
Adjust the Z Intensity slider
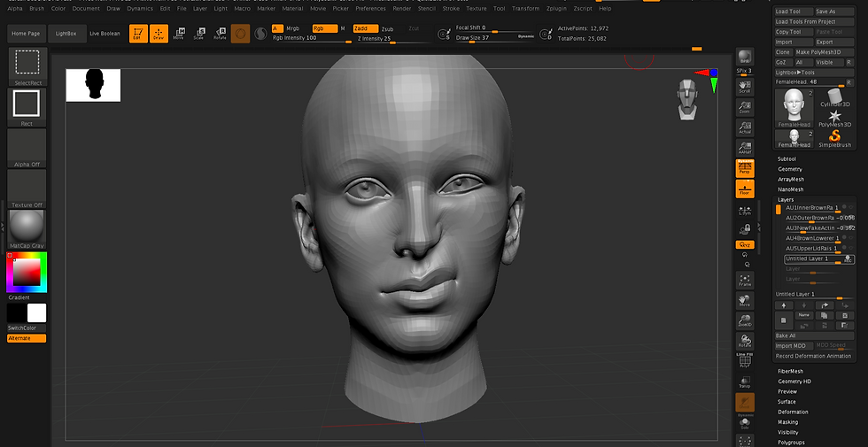391,39
